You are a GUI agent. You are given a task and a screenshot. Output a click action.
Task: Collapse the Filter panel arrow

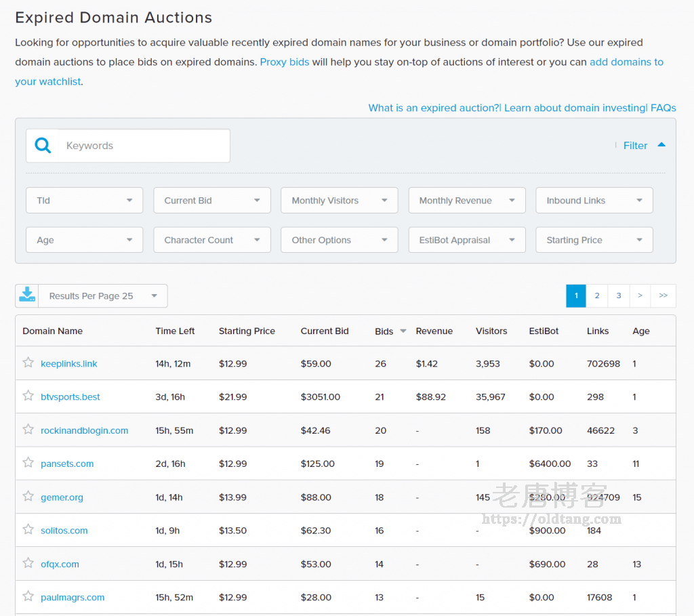(661, 145)
